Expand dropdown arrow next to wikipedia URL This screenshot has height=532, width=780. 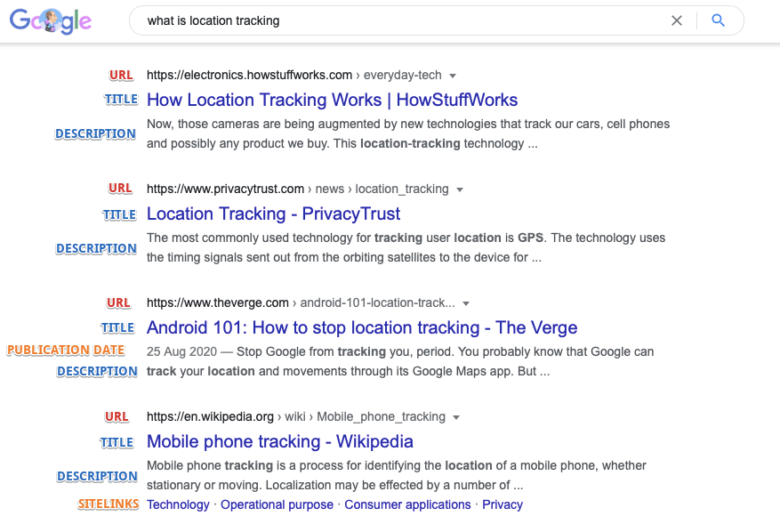456,417
